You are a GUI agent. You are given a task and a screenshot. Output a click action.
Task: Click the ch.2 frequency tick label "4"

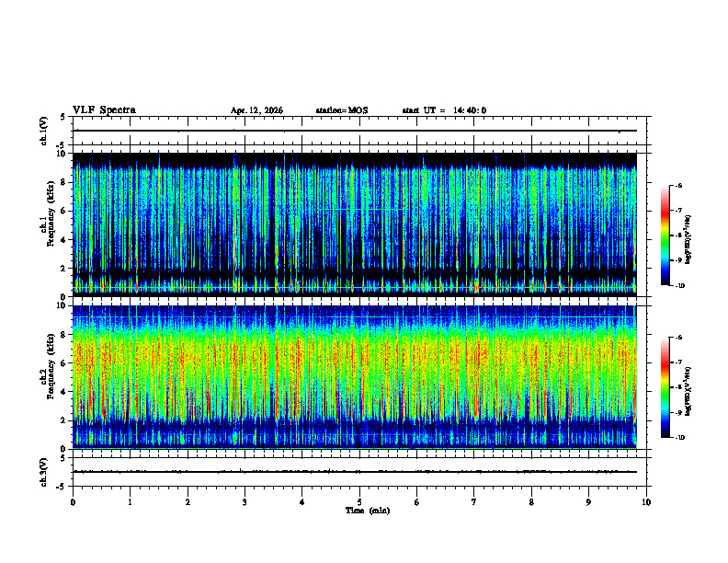64,392
